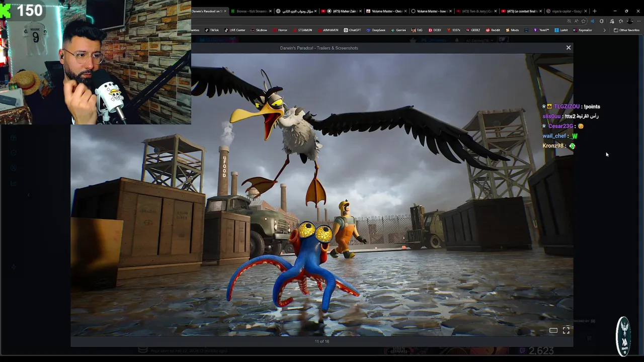Click the '11 of 16' counter text
The height and width of the screenshot is (362, 644).
[322, 341]
